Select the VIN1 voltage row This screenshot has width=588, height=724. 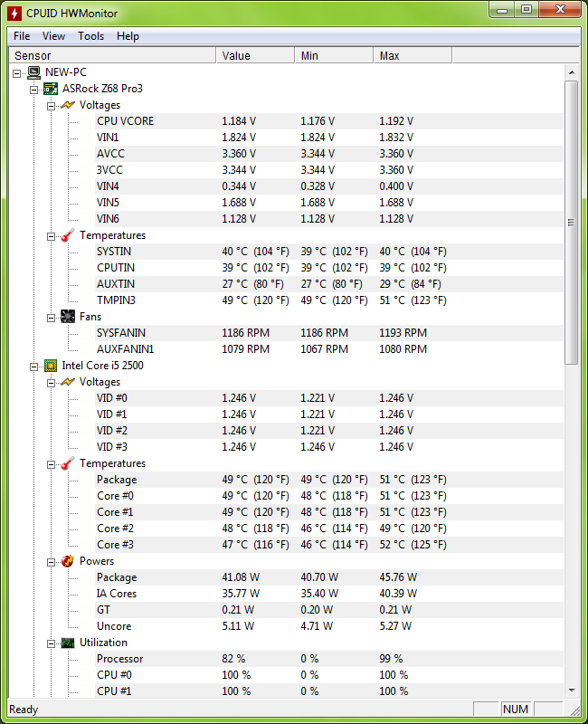tap(329, 138)
